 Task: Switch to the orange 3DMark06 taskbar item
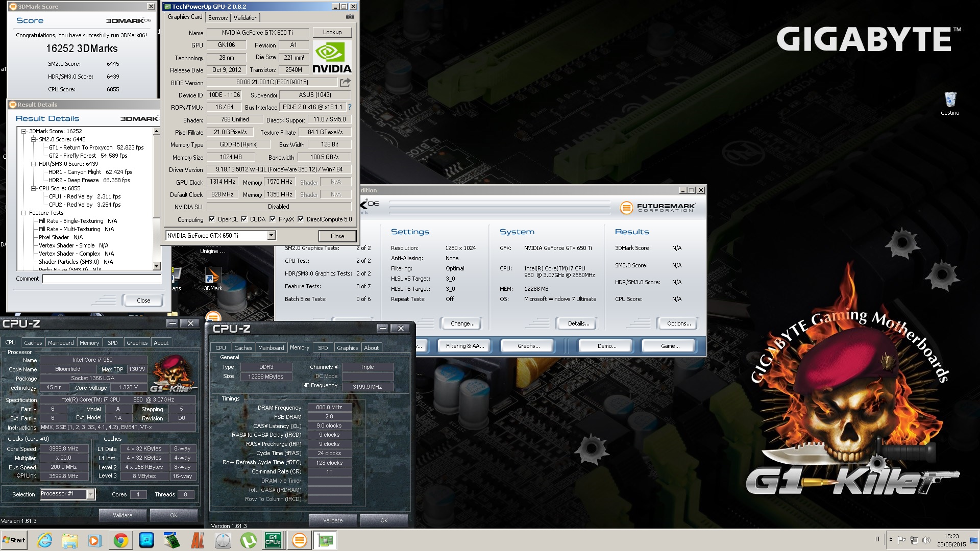[x=300, y=540]
